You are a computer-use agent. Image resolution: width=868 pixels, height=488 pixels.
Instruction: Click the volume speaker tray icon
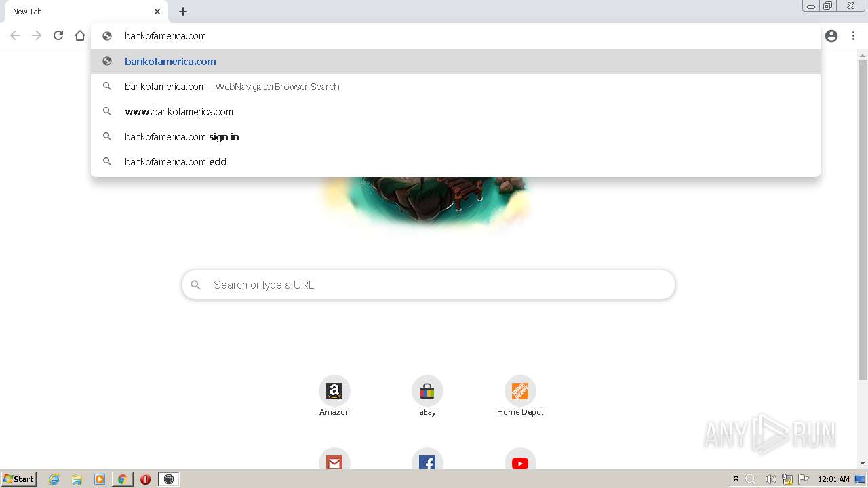pos(770,479)
